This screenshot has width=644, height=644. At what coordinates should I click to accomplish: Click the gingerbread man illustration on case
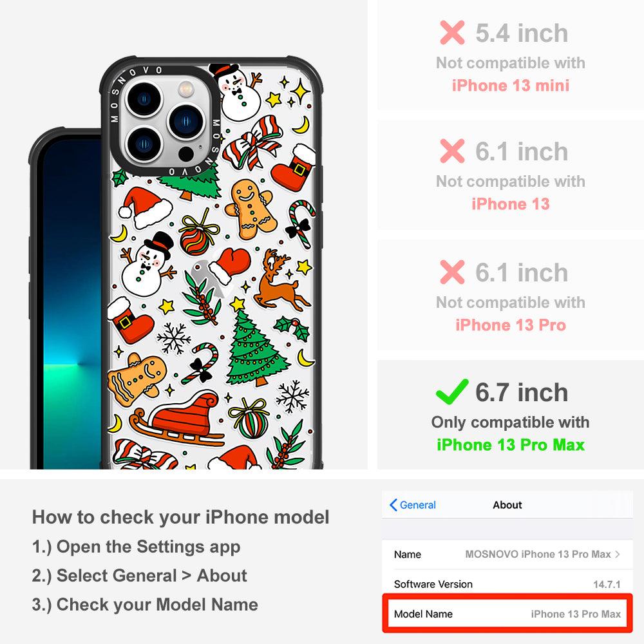250,209
